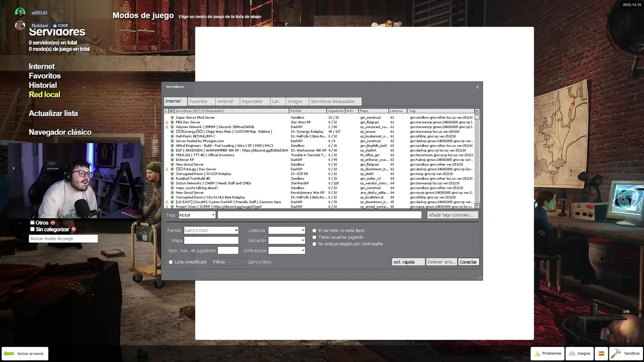The width and height of the screenshot is (644, 362).
Task: Select the Super Garrys Mod Server row
Action: (319, 118)
